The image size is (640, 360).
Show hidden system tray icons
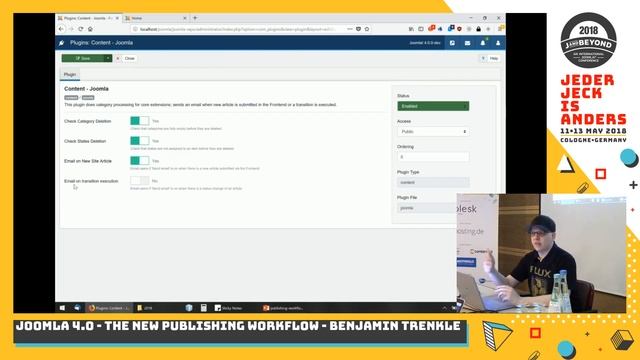click(444, 308)
